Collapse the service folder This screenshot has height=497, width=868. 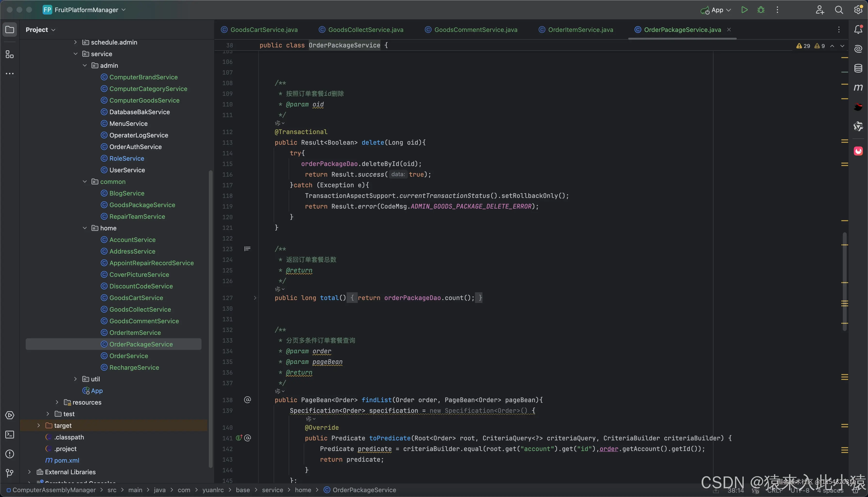pos(76,54)
